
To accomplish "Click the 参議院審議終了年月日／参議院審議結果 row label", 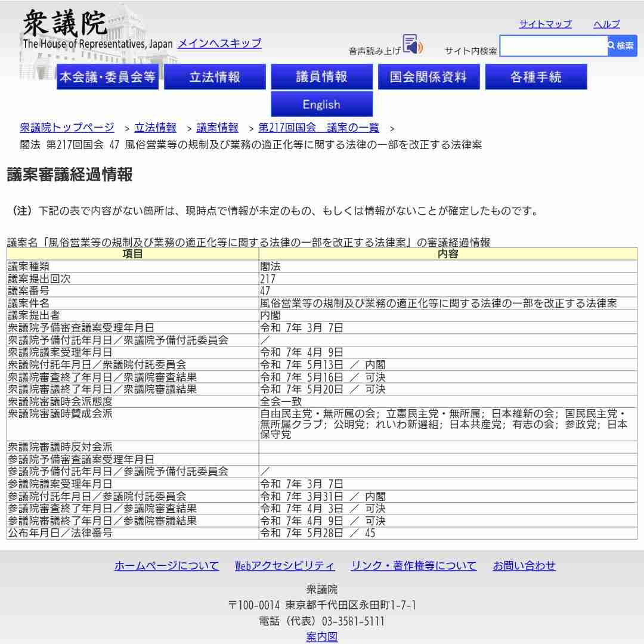I will [x=103, y=521].
